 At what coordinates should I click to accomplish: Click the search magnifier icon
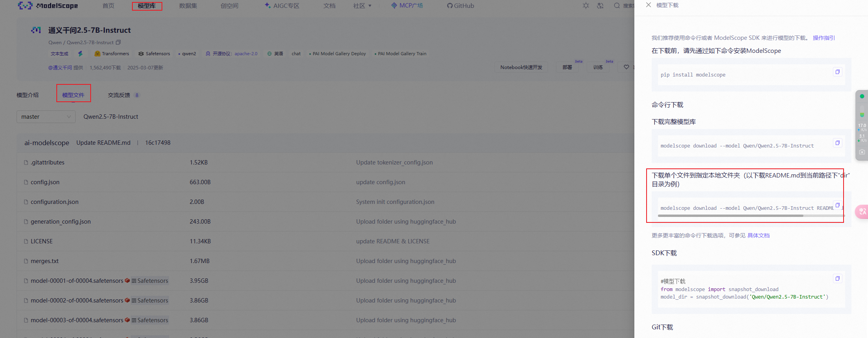617,6
